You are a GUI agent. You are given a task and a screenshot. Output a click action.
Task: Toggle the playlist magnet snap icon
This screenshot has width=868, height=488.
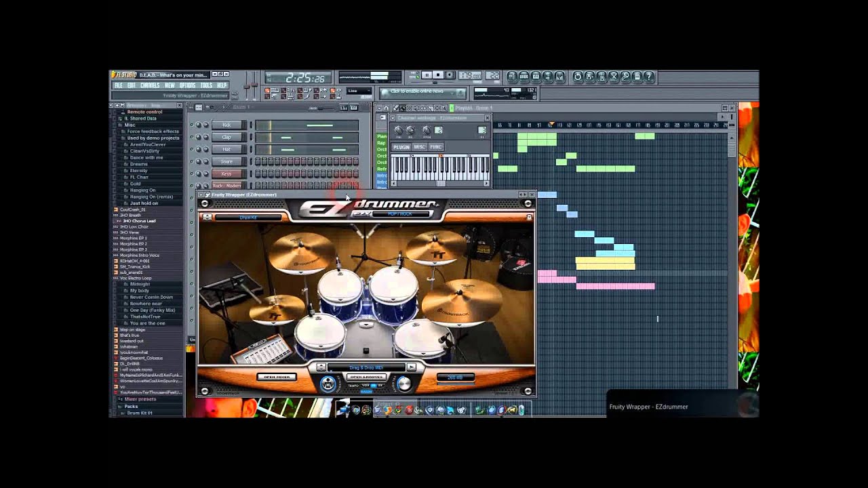point(387,108)
